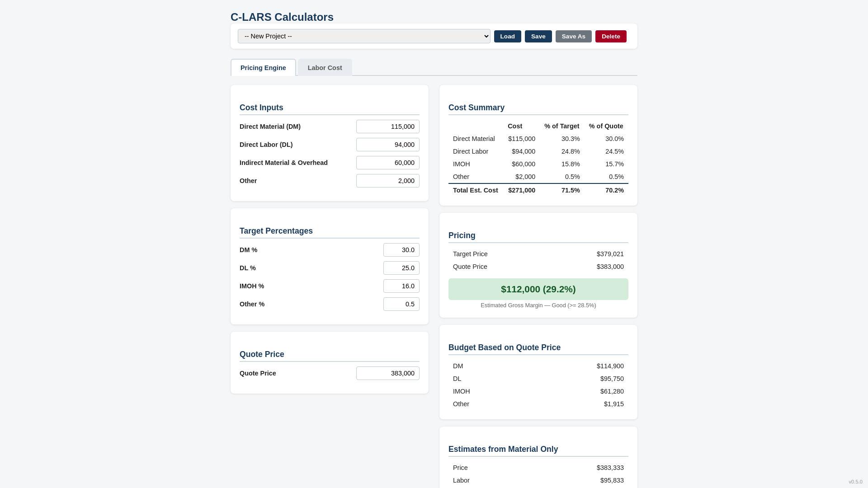Focus the Direct Labor (DL) input
This screenshot has width=868, height=488.
[x=388, y=145]
